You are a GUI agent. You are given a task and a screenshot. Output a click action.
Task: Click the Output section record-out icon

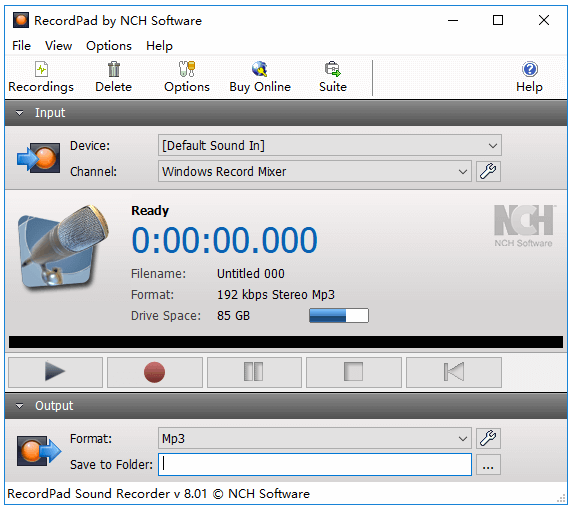coord(39,451)
